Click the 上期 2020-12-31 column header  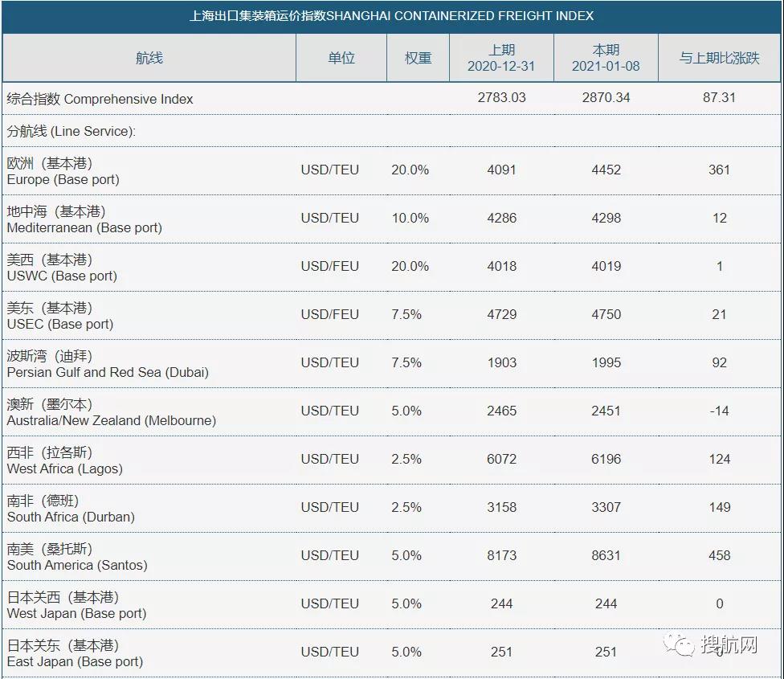501,58
